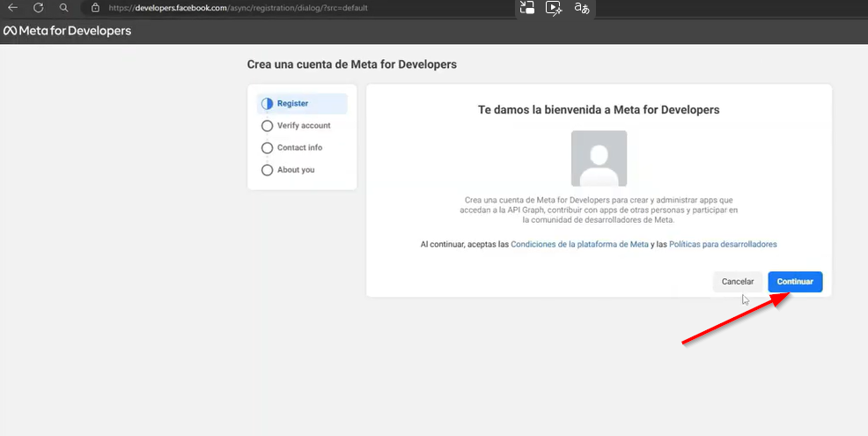
Task: Click the video play sparkle icon
Action: point(554,8)
